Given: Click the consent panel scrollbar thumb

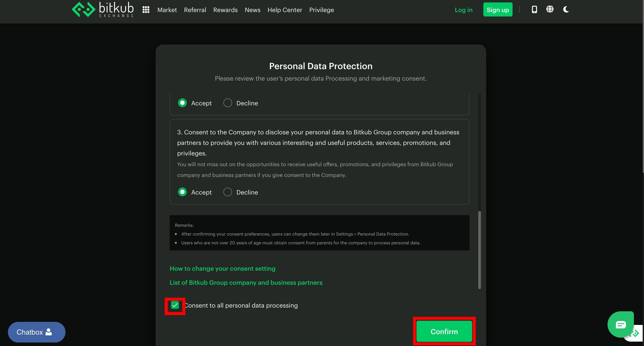Looking at the screenshot, I should pos(479,250).
